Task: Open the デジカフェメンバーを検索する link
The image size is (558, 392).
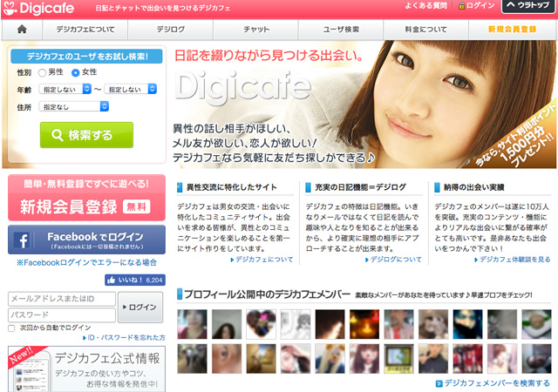Action: pyautogui.click(x=493, y=383)
